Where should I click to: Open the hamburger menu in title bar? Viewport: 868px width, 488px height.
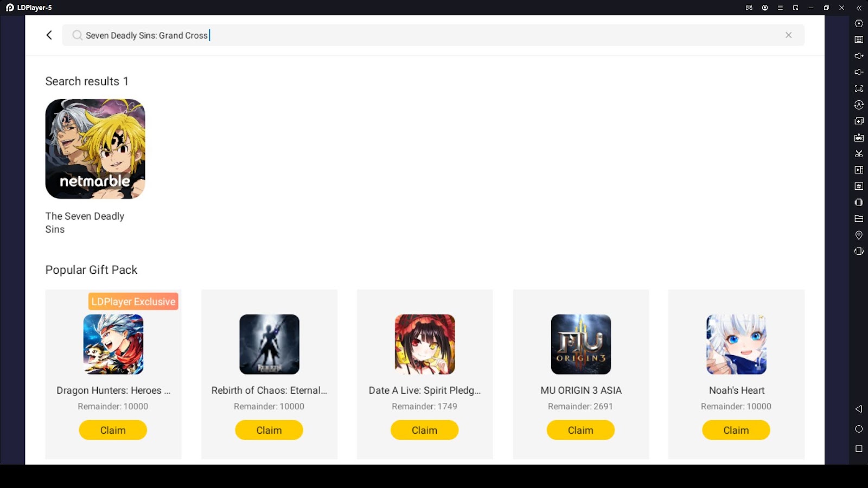(780, 8)
